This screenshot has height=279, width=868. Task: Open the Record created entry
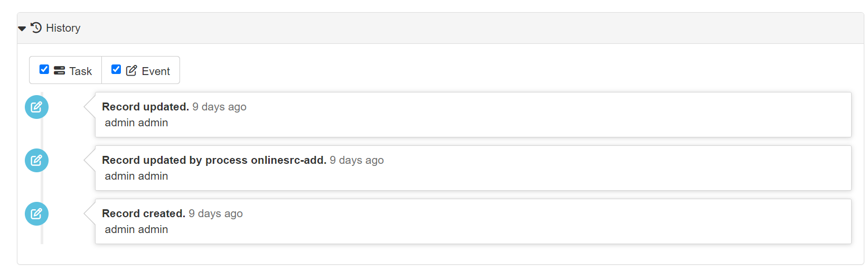(473, 221)
